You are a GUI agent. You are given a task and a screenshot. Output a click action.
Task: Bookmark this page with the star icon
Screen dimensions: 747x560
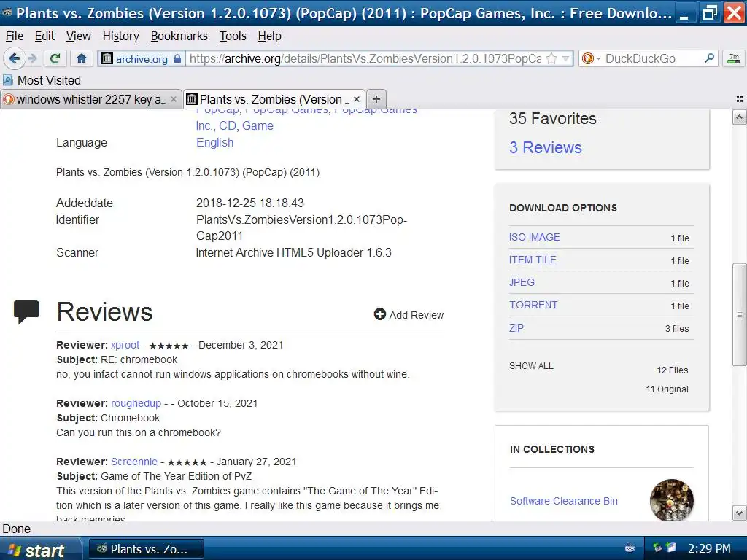(x=551, y=58)
